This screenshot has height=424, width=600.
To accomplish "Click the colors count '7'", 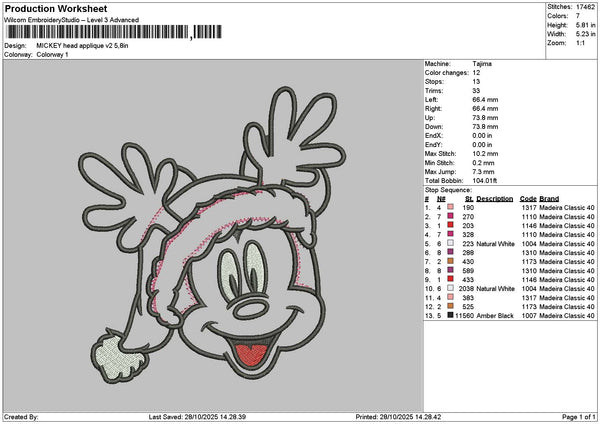I will pyautogui.click(x=578, y=16).
